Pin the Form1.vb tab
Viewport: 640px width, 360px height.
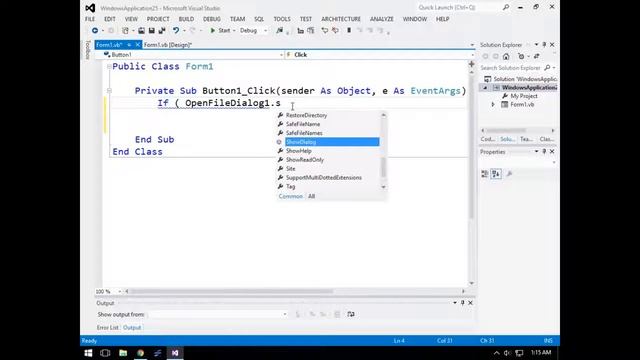tap(129, 45)
